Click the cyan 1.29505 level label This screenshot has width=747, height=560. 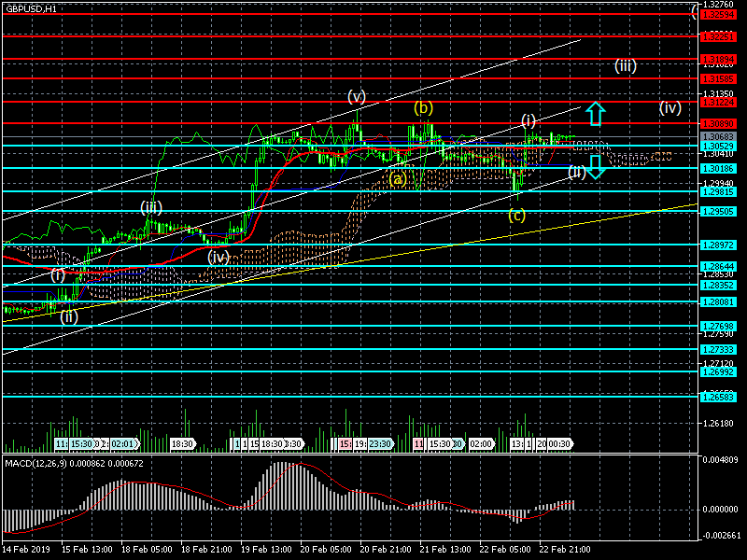(x=718, y=211)
